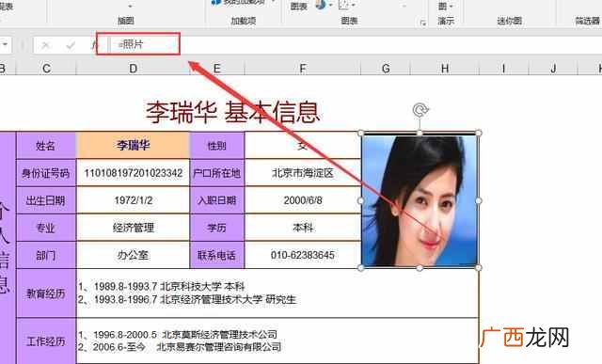Select the 出生日期 label cell
The height and width of the screenshot is (364, 602).
click(x=46, y=200)
